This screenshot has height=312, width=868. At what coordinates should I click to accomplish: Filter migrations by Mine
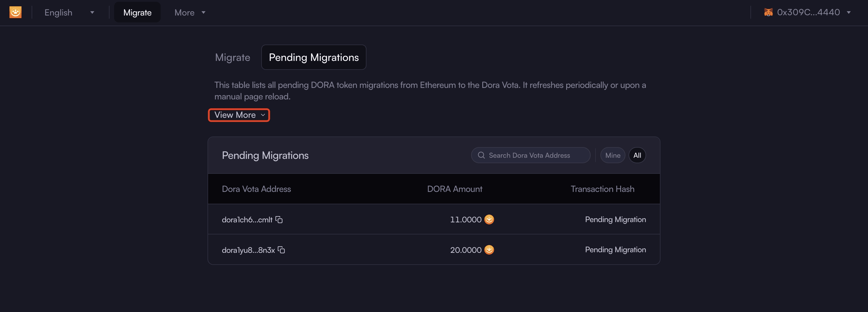click(612, 155)
